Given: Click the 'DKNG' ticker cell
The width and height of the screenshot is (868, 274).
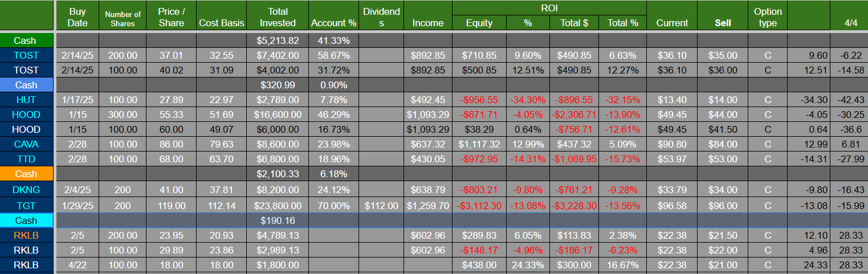Looking at the screenshot, I should [x=26, y=190].
